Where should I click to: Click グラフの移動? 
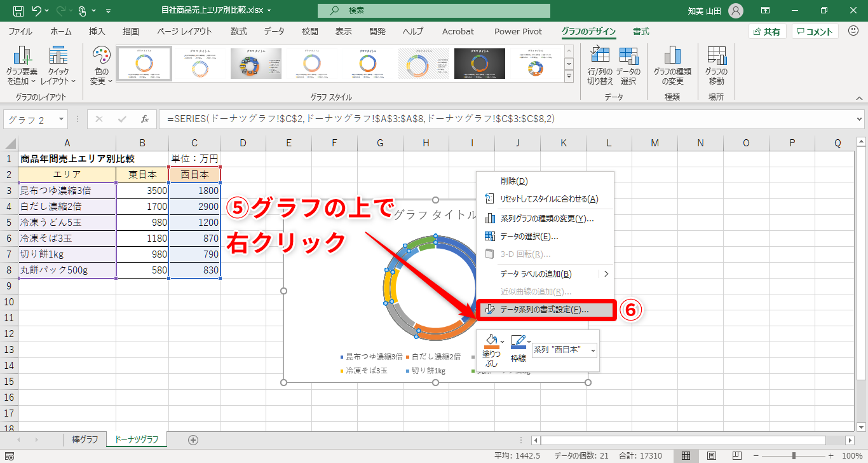point(716,66)
